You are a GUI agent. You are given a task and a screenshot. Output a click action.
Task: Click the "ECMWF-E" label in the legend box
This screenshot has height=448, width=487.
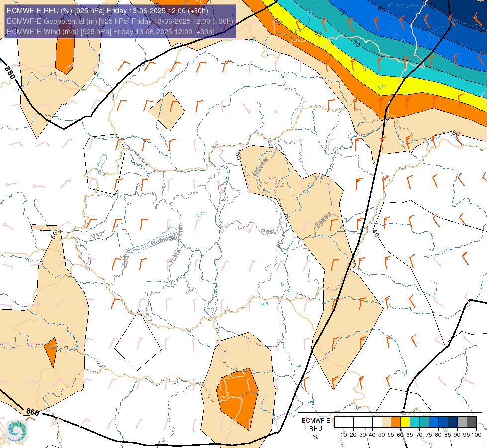[316, 421]
